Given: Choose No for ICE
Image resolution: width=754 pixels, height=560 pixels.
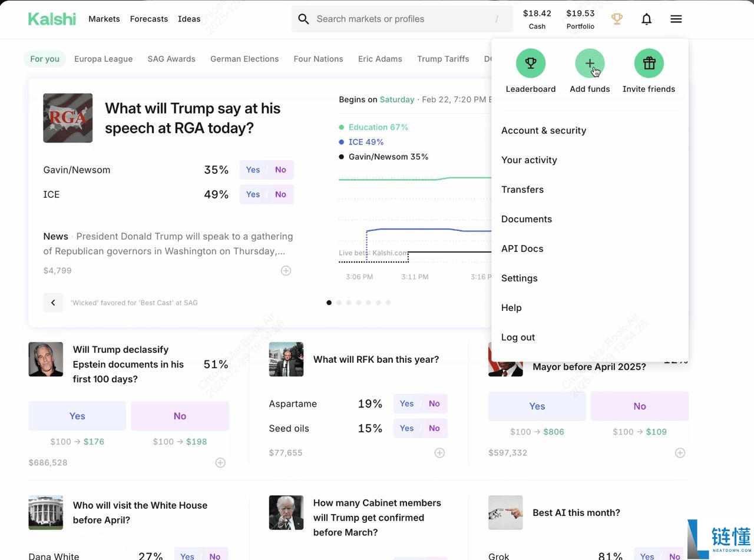Looking at the screenshot, I should [280, 194].
